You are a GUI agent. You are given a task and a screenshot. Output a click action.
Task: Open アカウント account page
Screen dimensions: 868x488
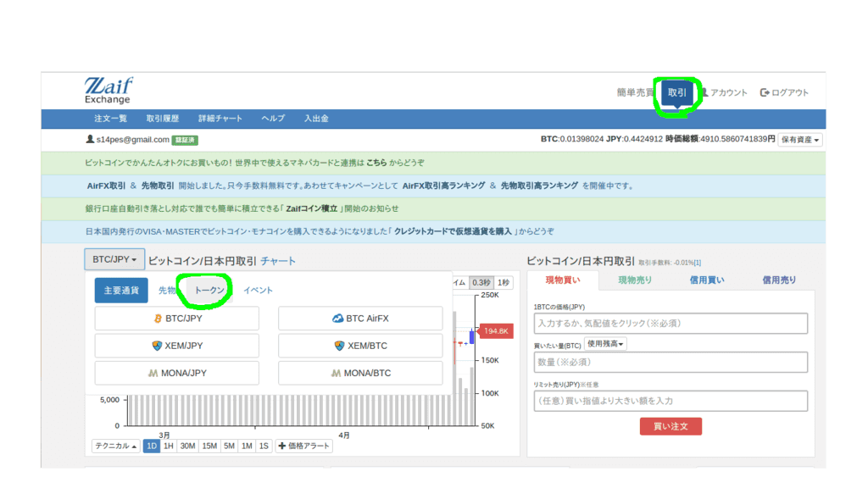722,92
